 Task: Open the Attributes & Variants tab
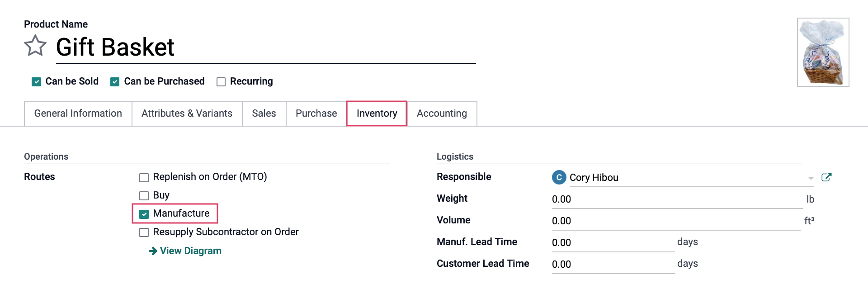[x=187, y=114]
